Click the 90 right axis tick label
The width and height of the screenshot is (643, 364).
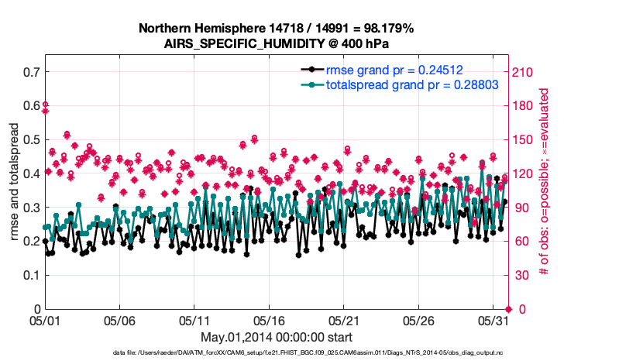(x=521, y=208)
